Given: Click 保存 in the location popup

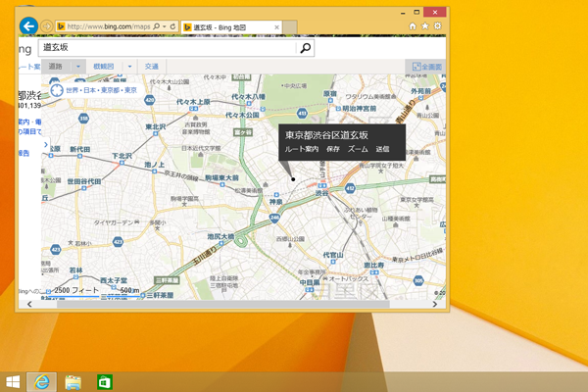Looking at the screenshot, I should click(332, 149).
